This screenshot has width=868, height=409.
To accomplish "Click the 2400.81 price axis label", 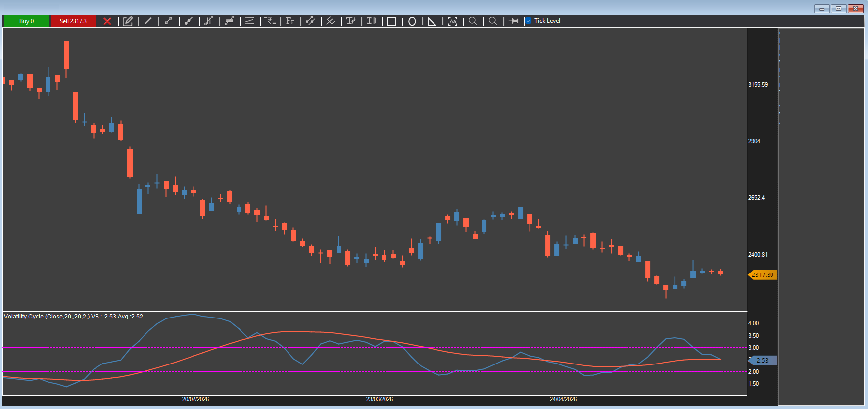I will coord(758,255).
